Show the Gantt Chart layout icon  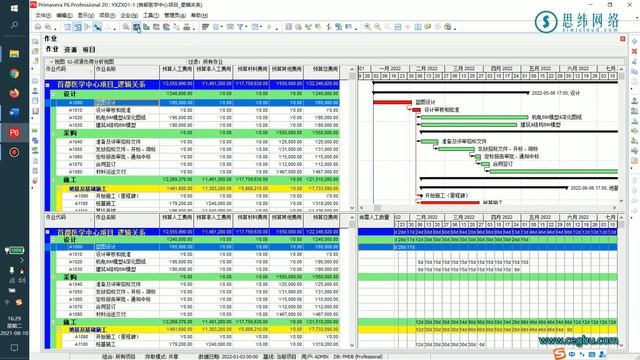(77, 27)
